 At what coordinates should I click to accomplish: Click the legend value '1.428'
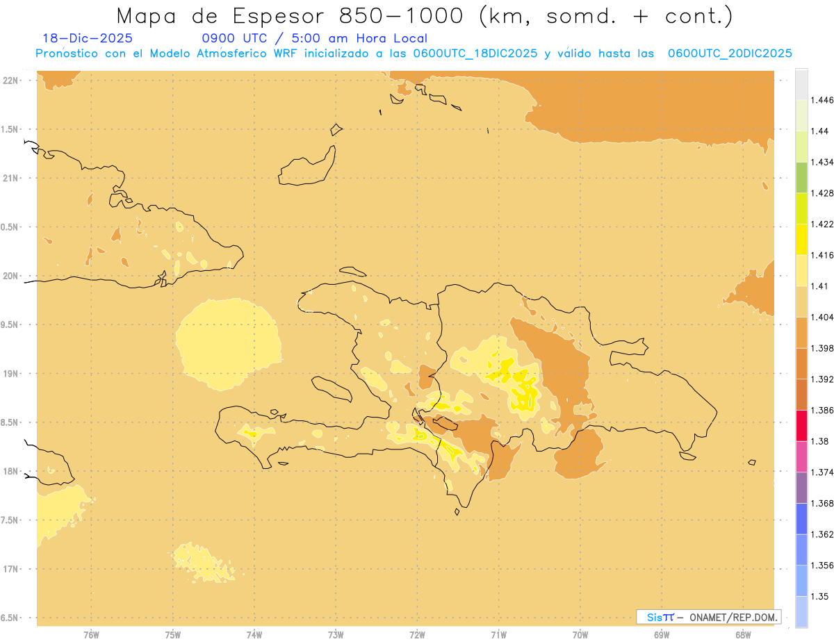click(823, 193)
